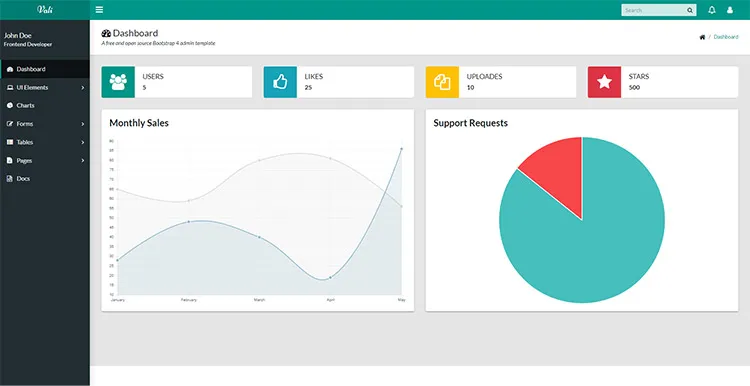Viewport: 750px width, 386px height.
Task: Click the Tables grid icon in sidebar
Action: click(10, 142)
